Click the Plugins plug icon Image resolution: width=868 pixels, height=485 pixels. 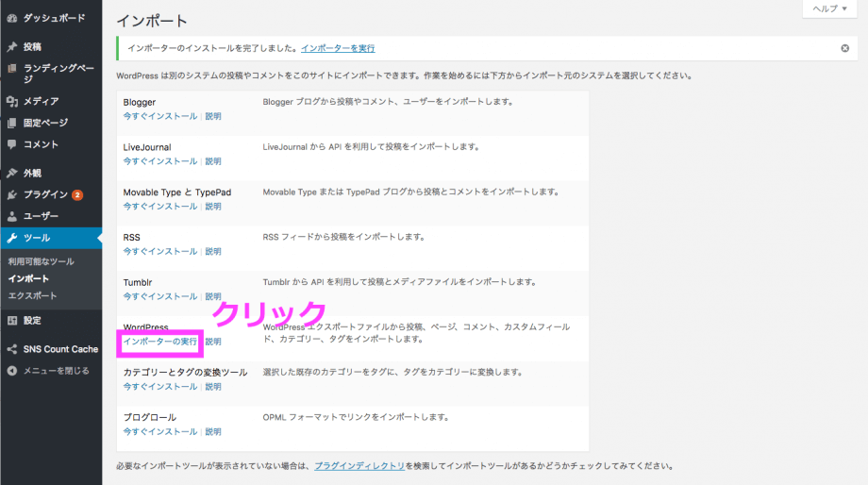(x=11, y=194)
